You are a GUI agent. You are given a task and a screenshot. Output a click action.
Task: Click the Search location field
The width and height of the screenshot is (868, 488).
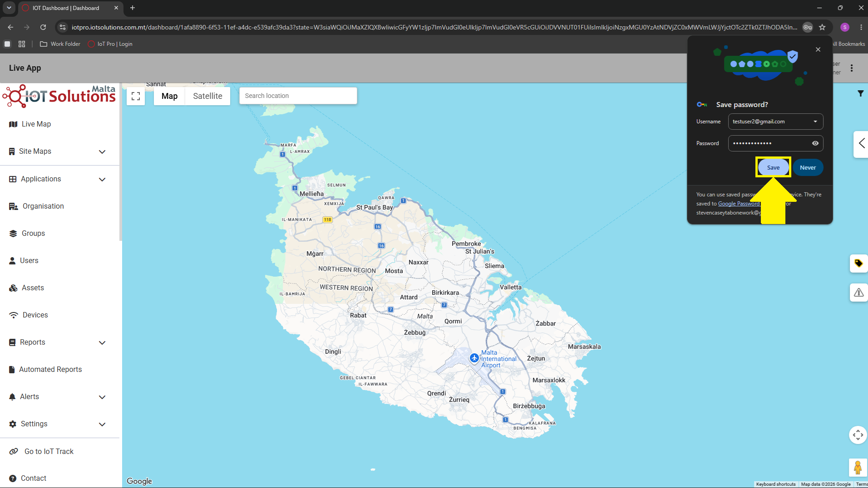[298, 96]
